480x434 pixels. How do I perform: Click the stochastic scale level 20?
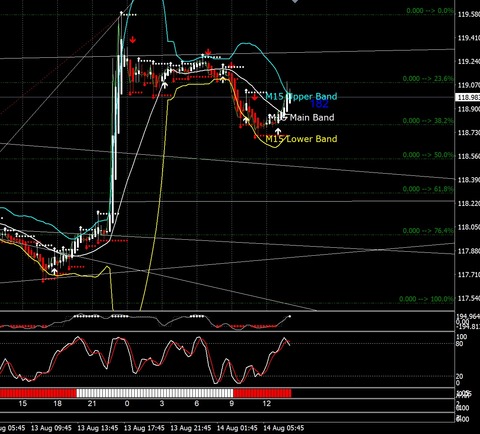[459, 377]
